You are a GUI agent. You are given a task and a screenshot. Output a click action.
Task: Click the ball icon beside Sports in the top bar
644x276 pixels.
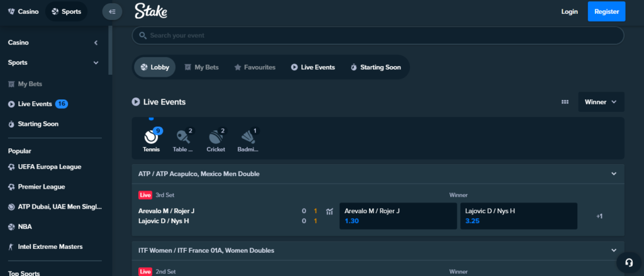coord(55,11)
